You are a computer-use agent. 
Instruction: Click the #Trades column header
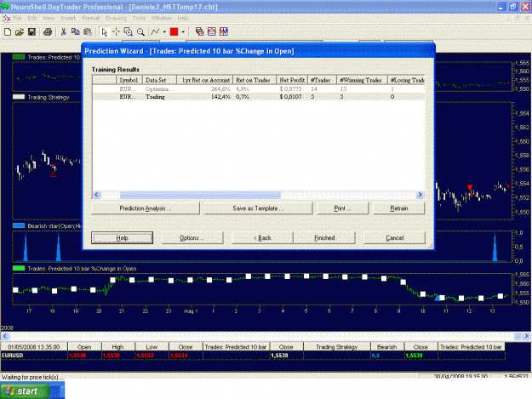pyautogui.click(x=322, y=80)
